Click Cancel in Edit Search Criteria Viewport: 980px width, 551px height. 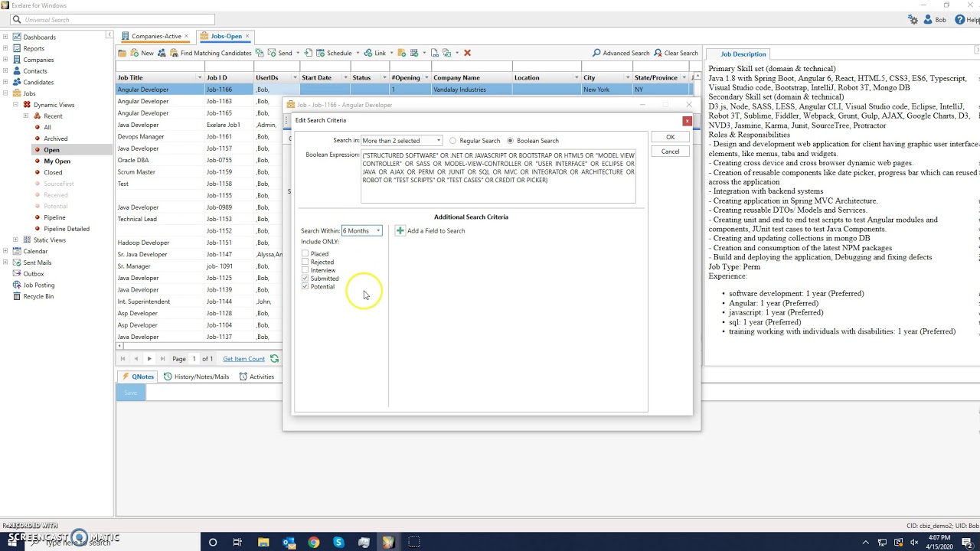point(670,152)
